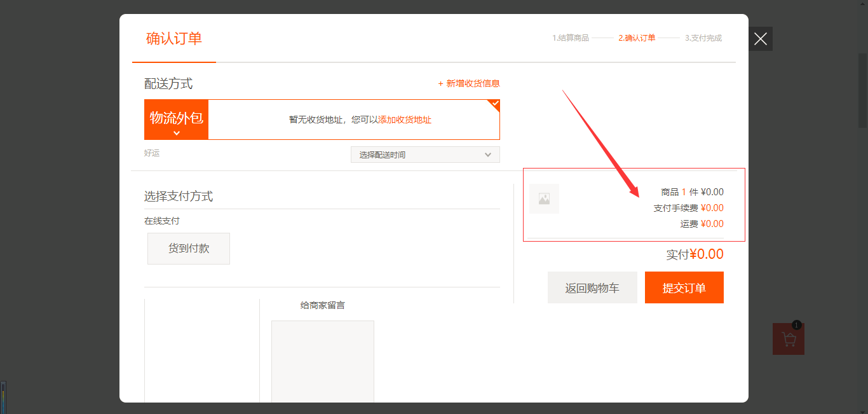Close the order confirmation dialog with X

[761, 39]
